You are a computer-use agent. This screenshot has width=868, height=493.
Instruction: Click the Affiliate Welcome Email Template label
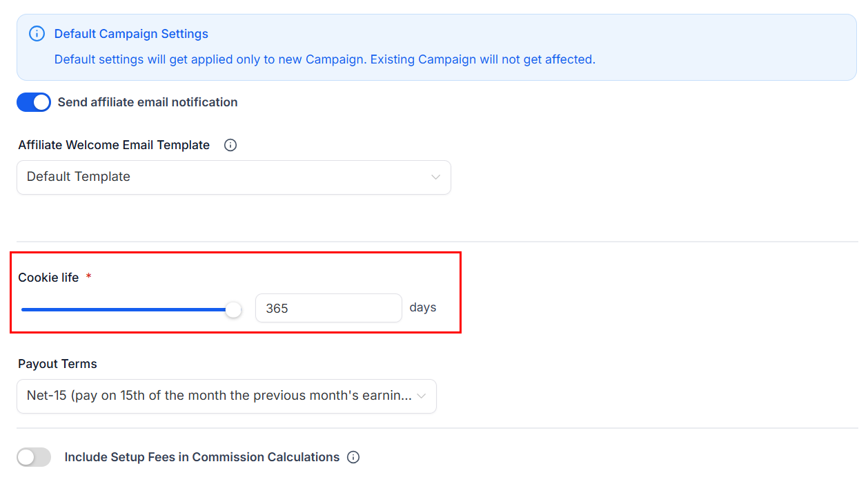(114, 145)
